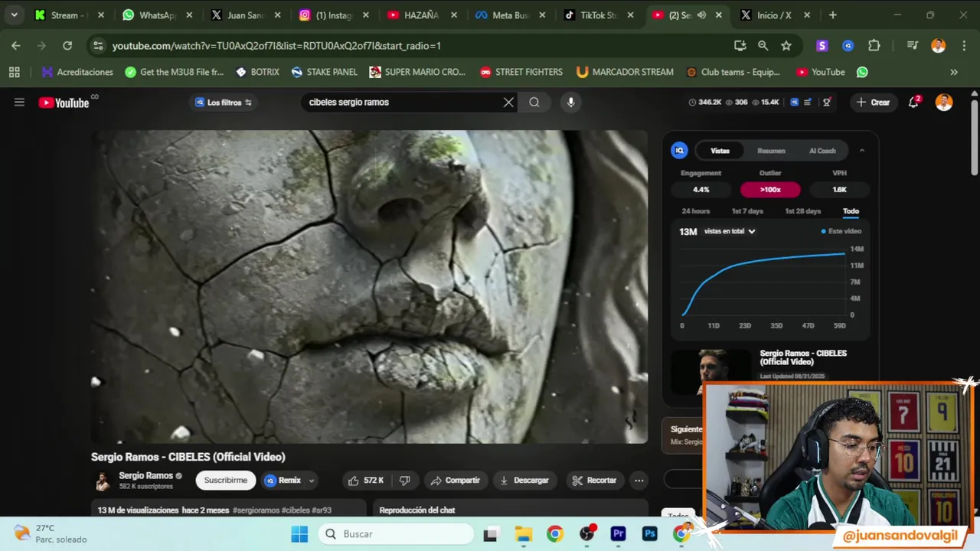This screenshot has width=980, height=551.
Task: Open the tab search dropdown in Chrome
Action: pos(14,15)
